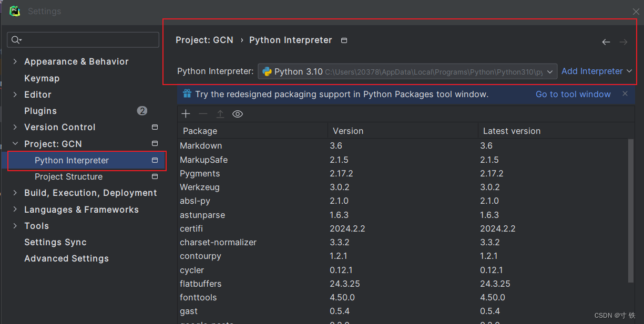Select the Werkzeug package row
This screenshot has height=324, width=644.
pyautogui.click(x=403, y=187)
